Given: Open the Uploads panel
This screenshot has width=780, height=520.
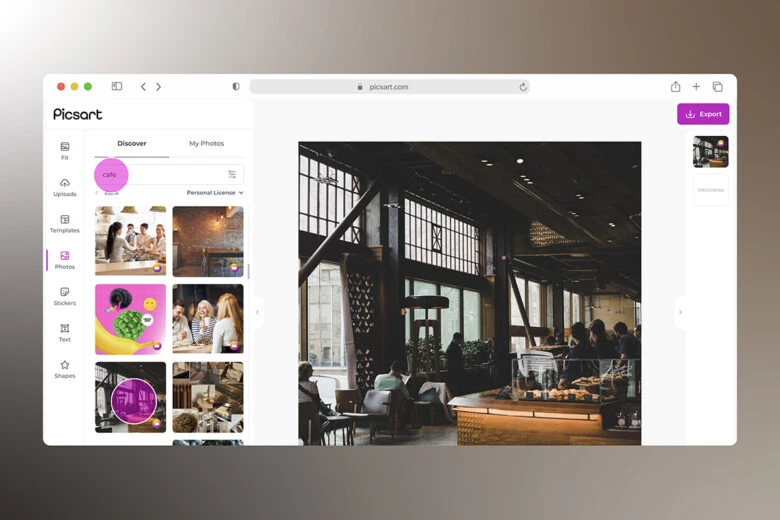Looking at the screenshot, I should [65, 187].
